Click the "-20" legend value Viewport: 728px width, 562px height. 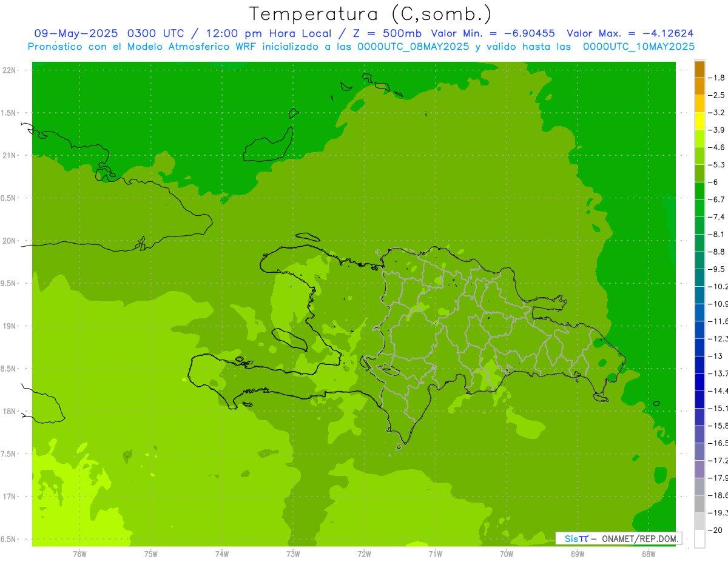(x=714, y=530)
